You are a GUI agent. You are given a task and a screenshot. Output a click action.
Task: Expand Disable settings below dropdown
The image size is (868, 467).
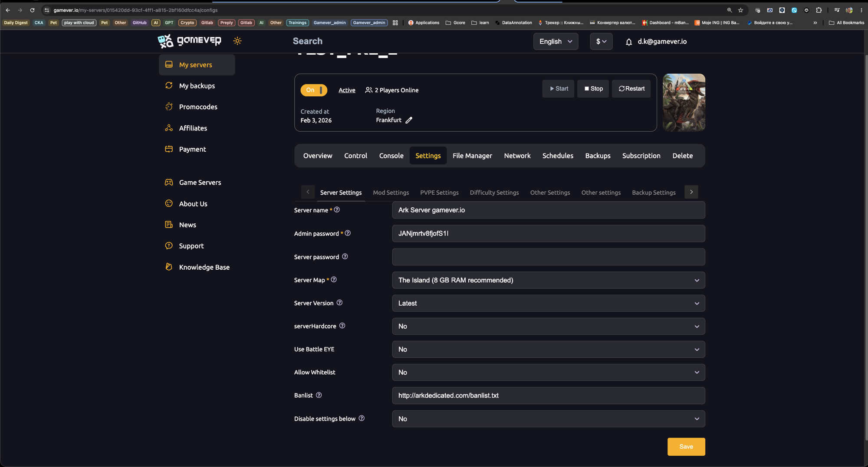pyautogui.click(x=549, y=419)
